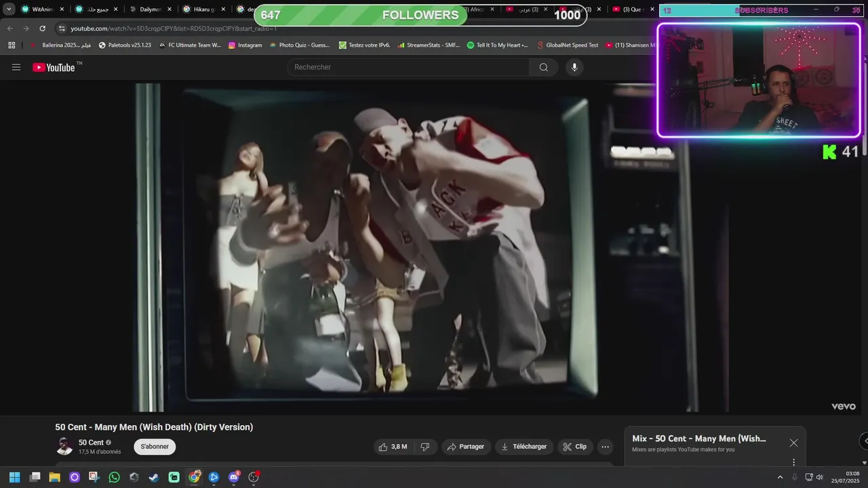The width and height of the screenshot is (868, 488).
Task: Subscribe with S'abonner button
Action: 155,447
